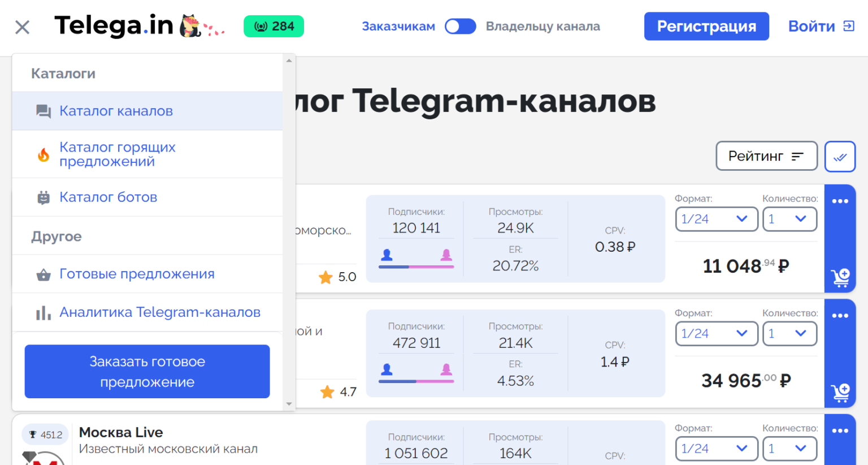Click the green online counter showing 284
The height and width of the screenshot is (465, 868).
(x=274, y=26)
